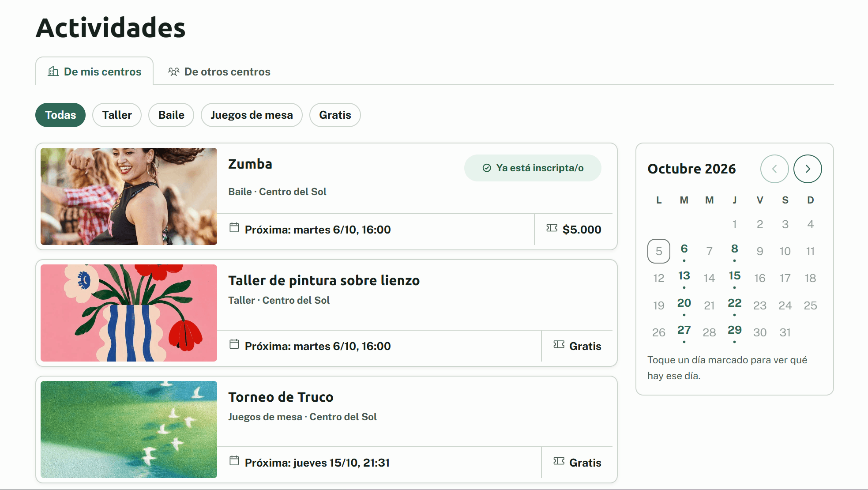Select marked day 27 in calendar
Screen dimensions: 868x490
(x=684, y=332)
